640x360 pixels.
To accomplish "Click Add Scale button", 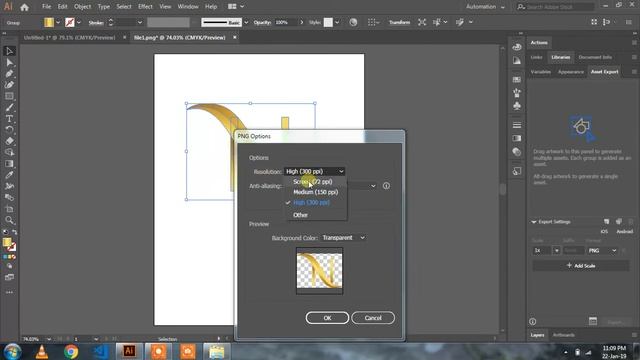I will click(x=581, y=266).
